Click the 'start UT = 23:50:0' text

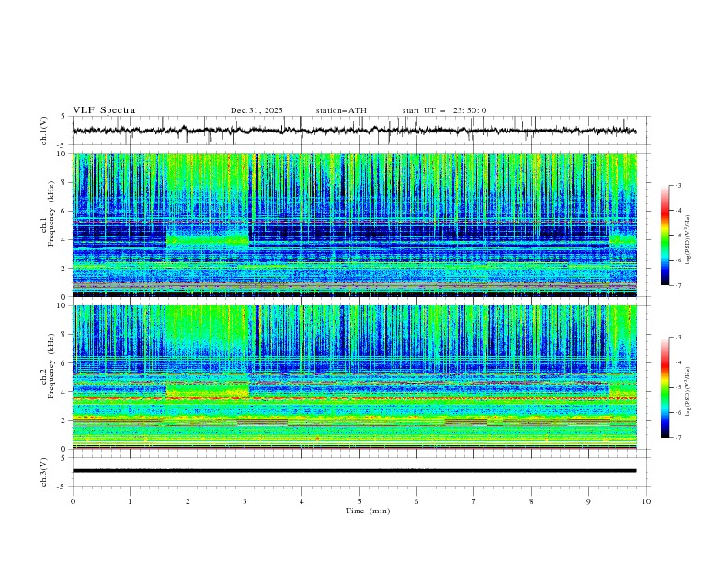click(x=444, y=110)
